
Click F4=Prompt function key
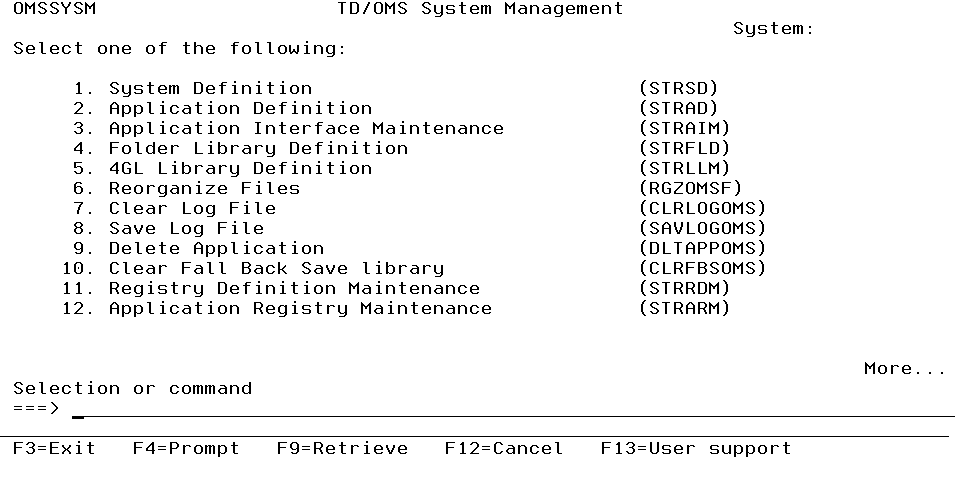tap(186, 448)
